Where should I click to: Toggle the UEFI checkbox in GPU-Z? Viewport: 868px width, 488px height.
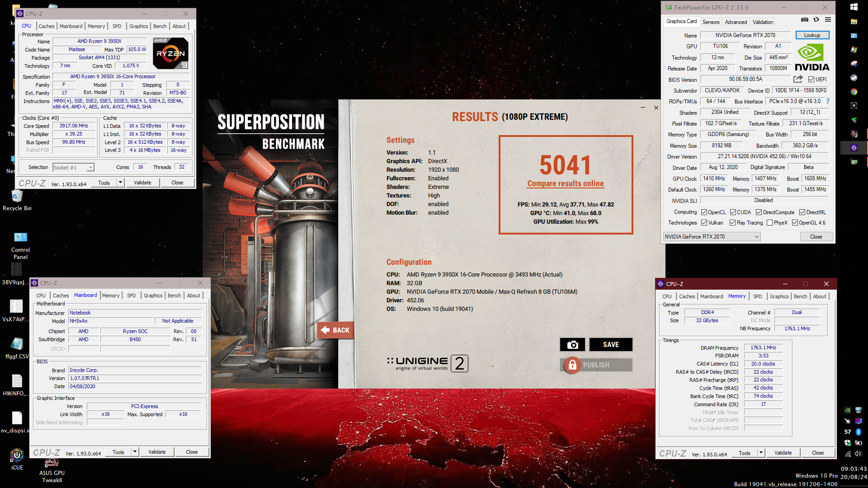[811, 80]
